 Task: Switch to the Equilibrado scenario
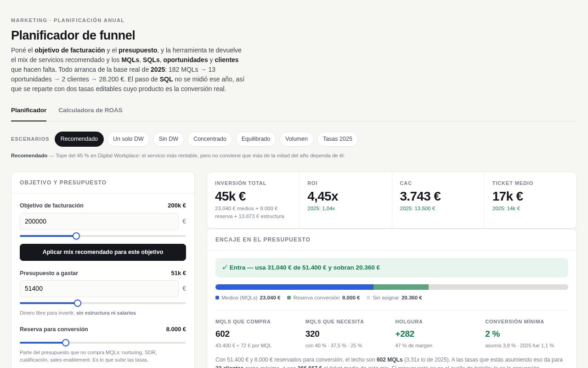256,139
